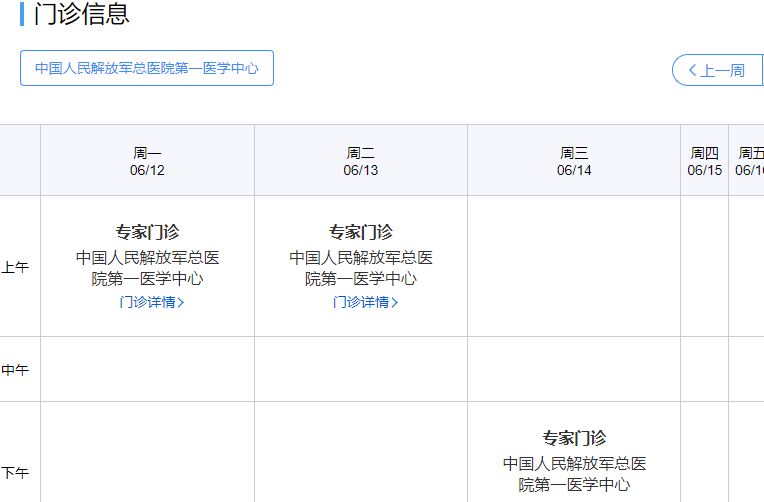Click Tuesday morning 专家门诊 title
Image resolution: width=764 pixels, height=502 pixels.
pos(361,232)
